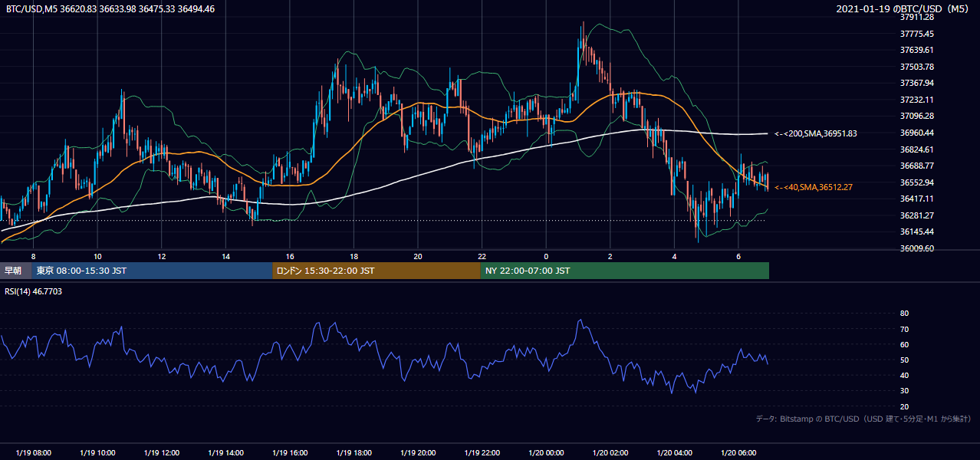Click the 1/20 06:00 time axis label
The image size is (980, 460).
coord(738,453)
